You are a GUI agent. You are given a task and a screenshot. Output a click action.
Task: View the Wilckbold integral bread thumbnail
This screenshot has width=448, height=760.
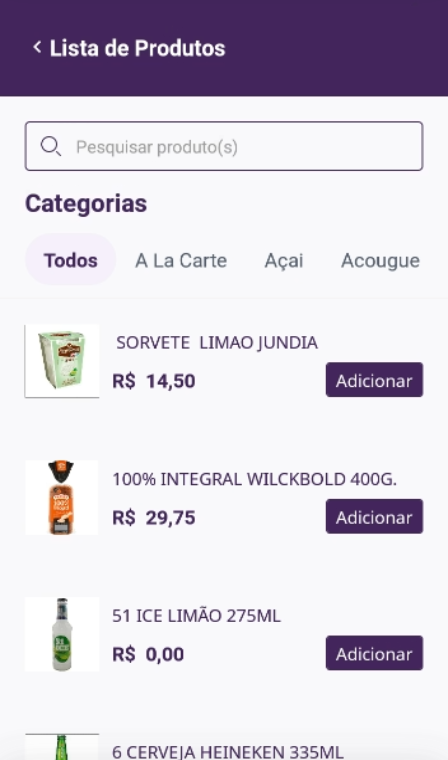tap(62, 498)
